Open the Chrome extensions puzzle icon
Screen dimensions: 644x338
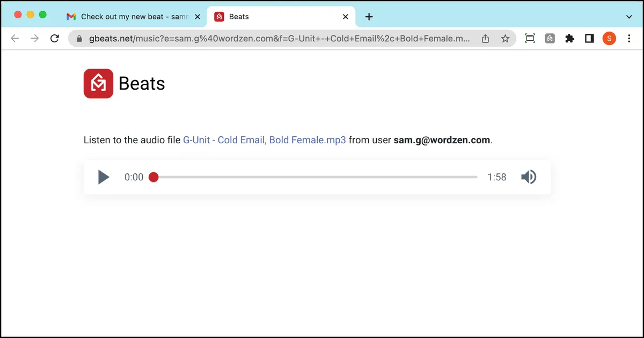[570, 39]
